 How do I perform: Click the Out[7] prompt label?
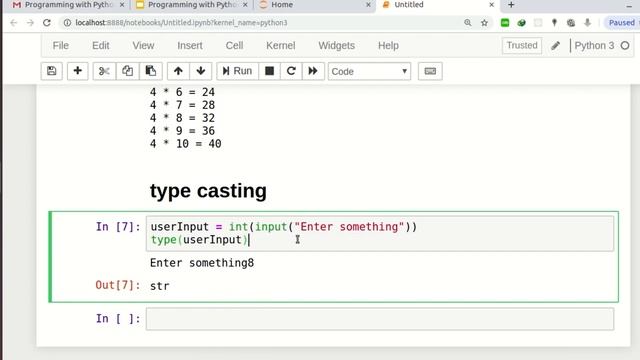[x=118, y=285]
